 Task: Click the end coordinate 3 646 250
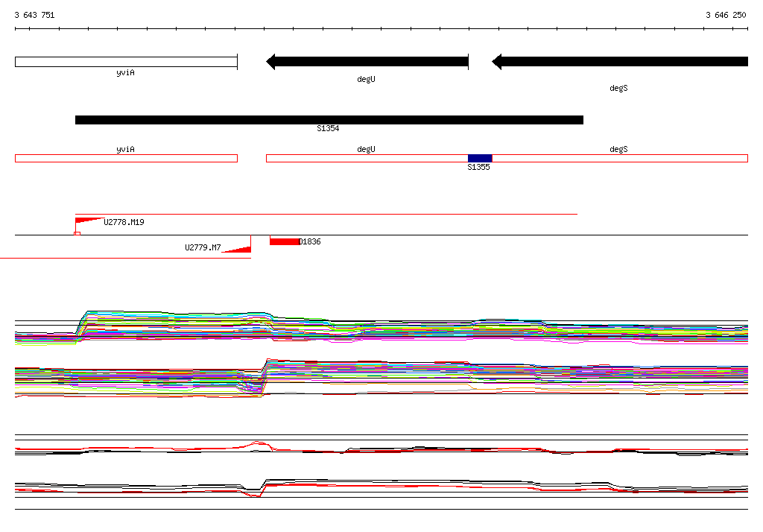pyautogui.click(x=726, y=15)
